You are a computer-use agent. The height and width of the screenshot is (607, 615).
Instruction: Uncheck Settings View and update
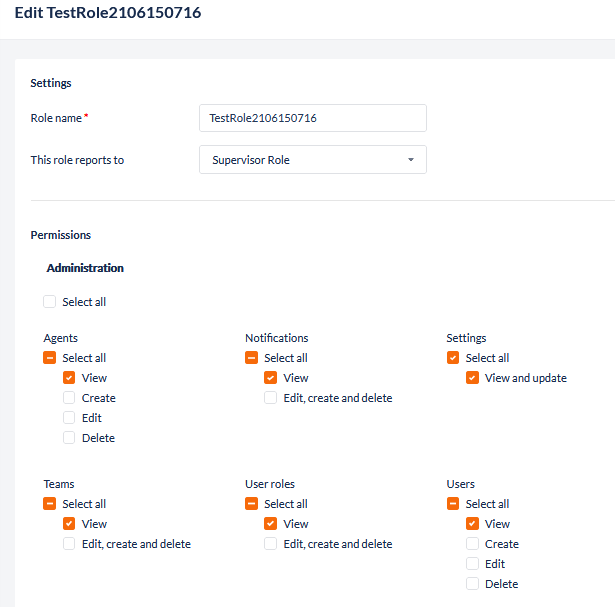tap(473, 378)
